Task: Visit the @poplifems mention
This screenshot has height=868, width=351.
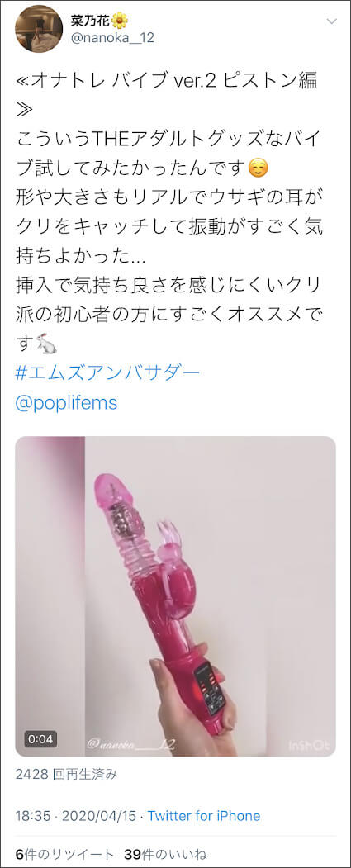Action: tap(66, 403)
